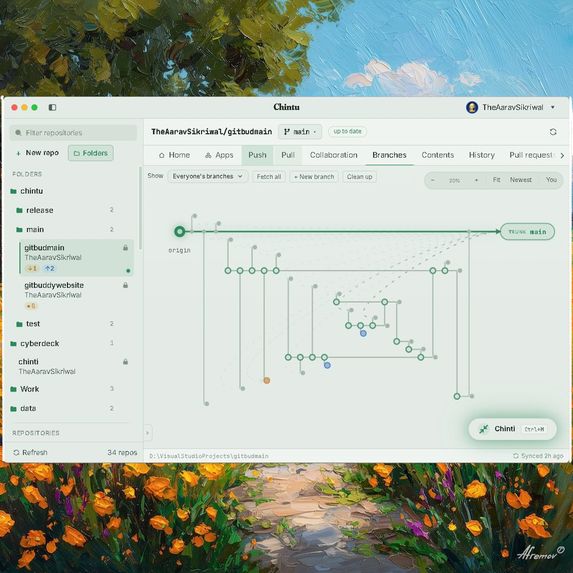Select the Branches tab
573x573 pixels.
pyautogui.click(x=389, y=155)
